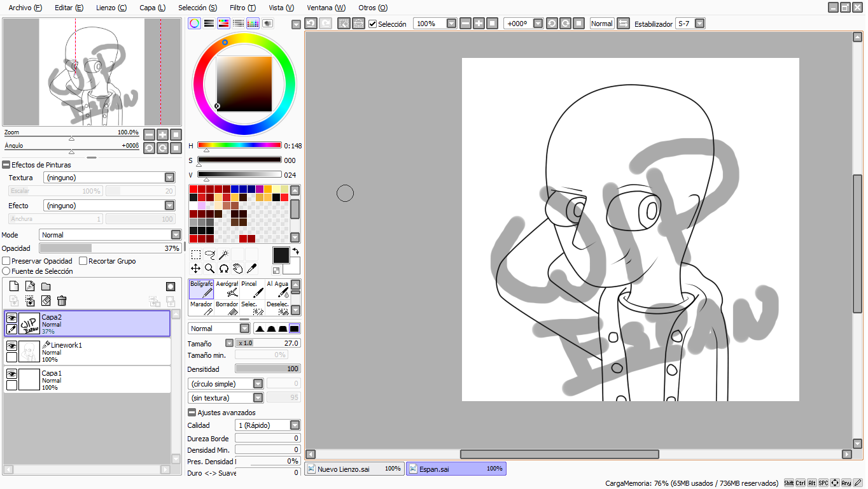This screenshot has height=489, width=868.
Task: Select the lasso selection tool
Action: coord(209,255)
